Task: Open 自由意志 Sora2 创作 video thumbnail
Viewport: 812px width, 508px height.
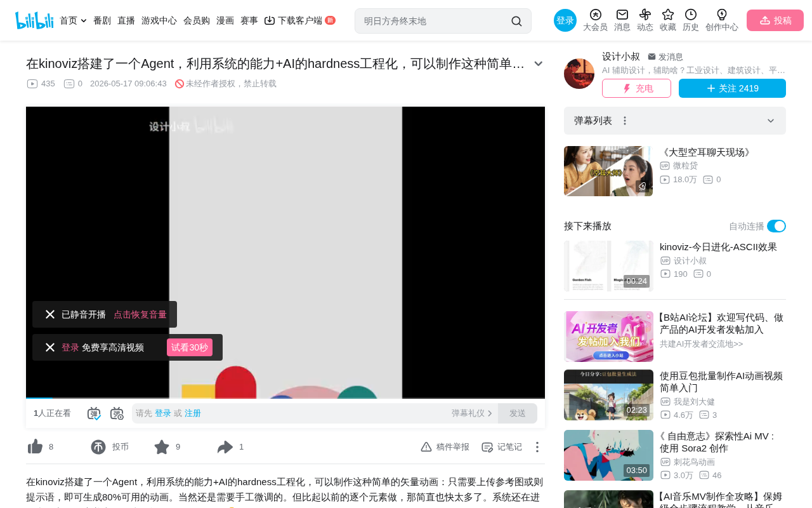Action: (x=608, y=455)
